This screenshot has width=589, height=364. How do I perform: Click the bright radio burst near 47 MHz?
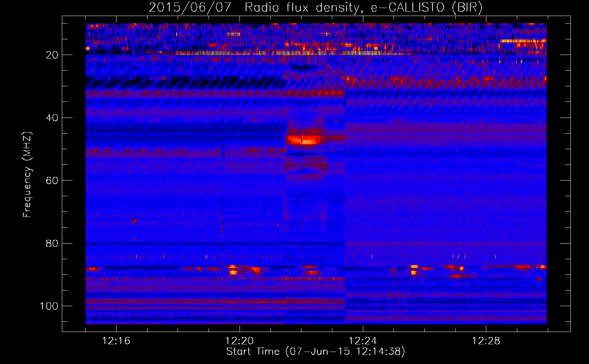(306, 139)
